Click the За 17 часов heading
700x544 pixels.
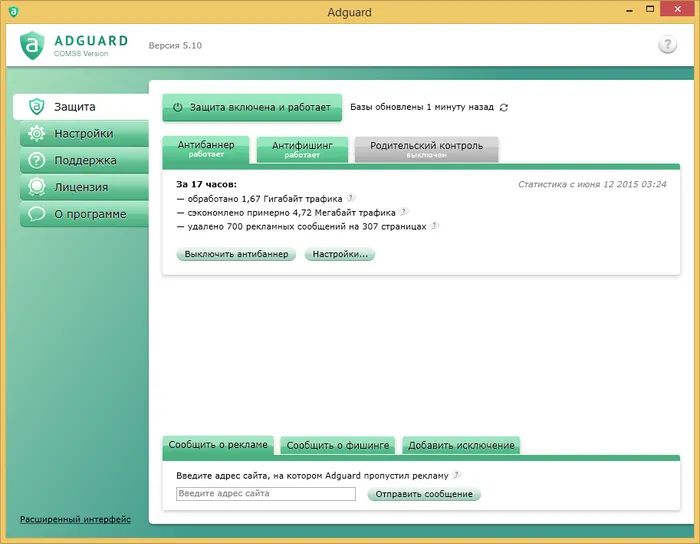click(206, 184)
